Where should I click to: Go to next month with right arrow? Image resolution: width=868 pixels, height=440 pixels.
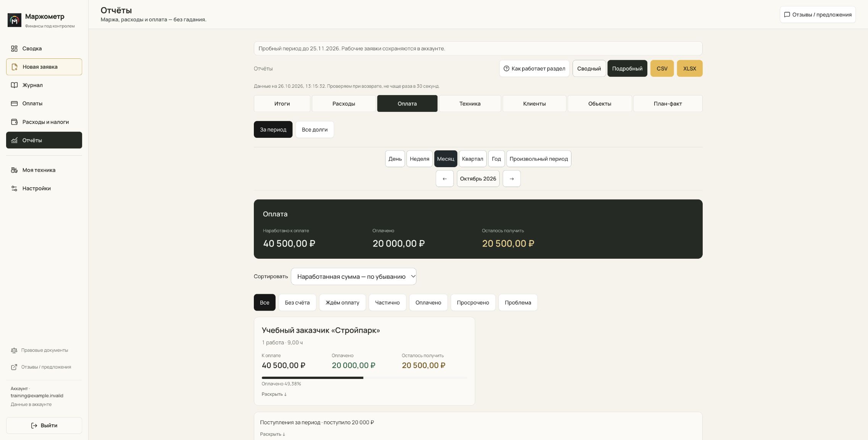coord(511,179)
